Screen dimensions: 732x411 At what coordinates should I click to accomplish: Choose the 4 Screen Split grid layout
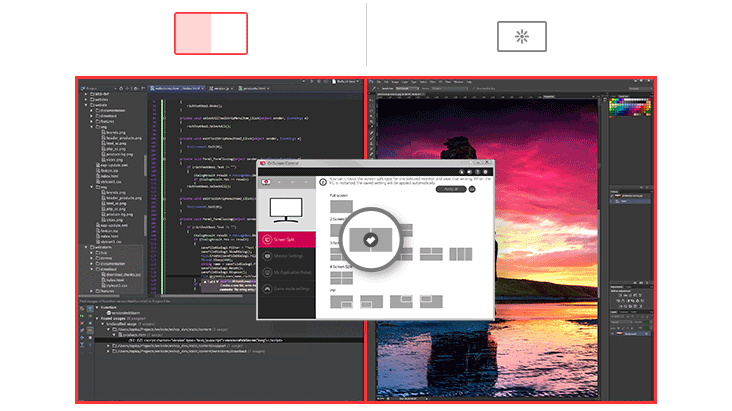tap(340, 277)
